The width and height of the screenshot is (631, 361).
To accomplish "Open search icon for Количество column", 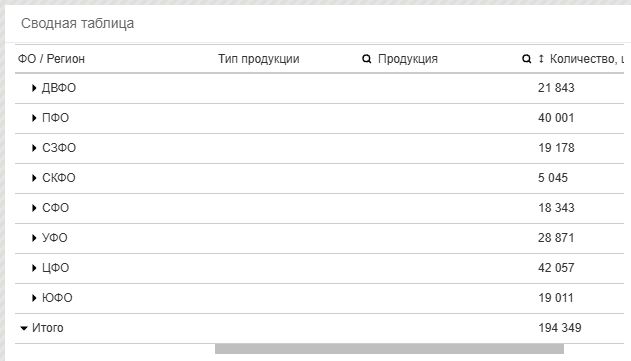I will [526, 59].
